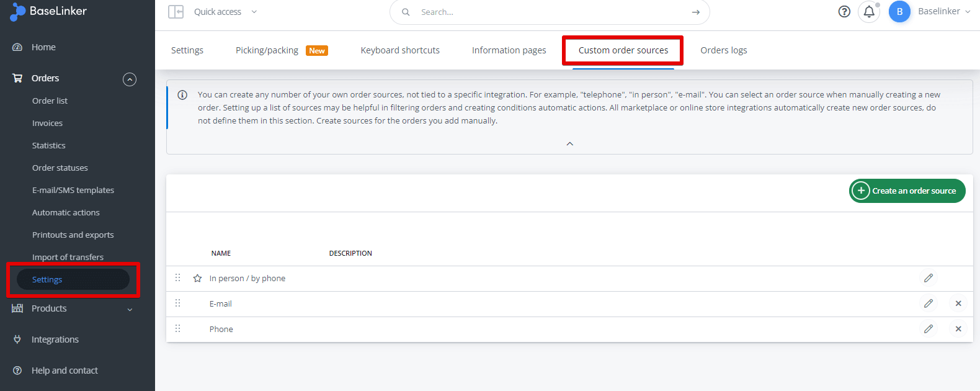Open Automatic actions
The width and height of the screenshot is (980, 391).
[x=66, y=212]
